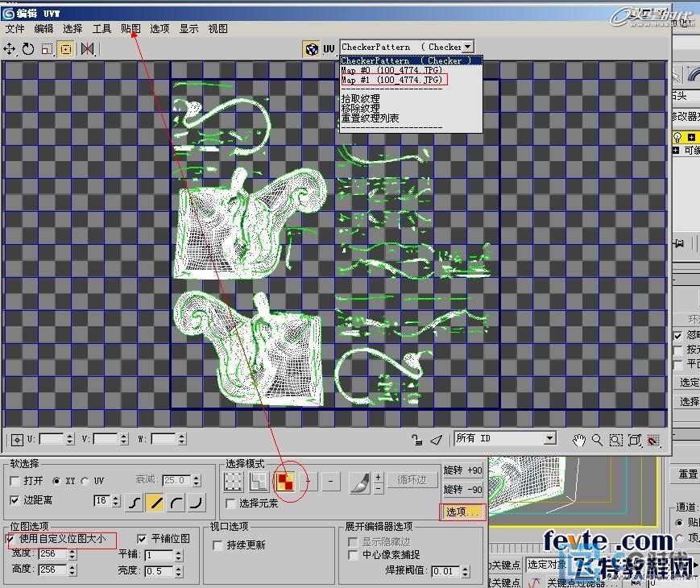This screenshot has height=588, width=700.
Task: Click the UV coordinates button
Action: (x=329, y=48)
